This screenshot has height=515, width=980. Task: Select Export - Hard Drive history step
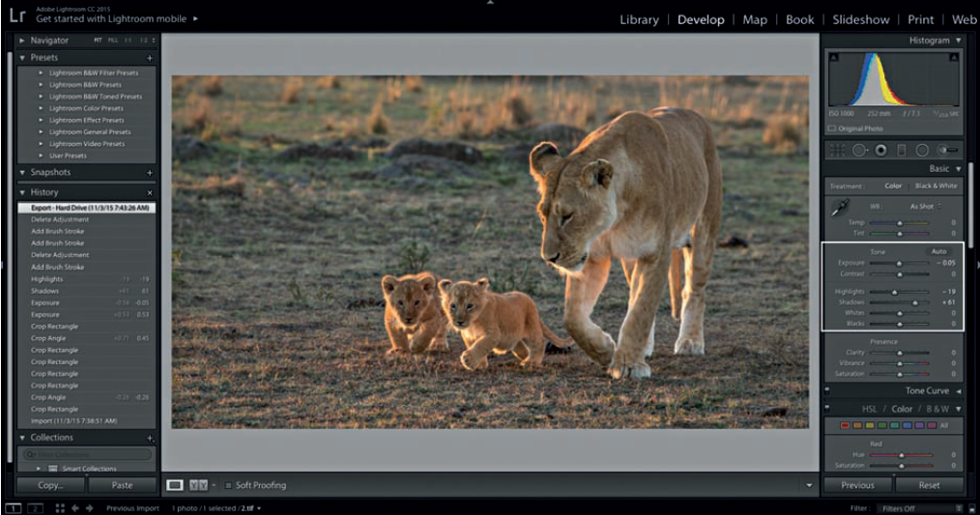tap(86, 208)
